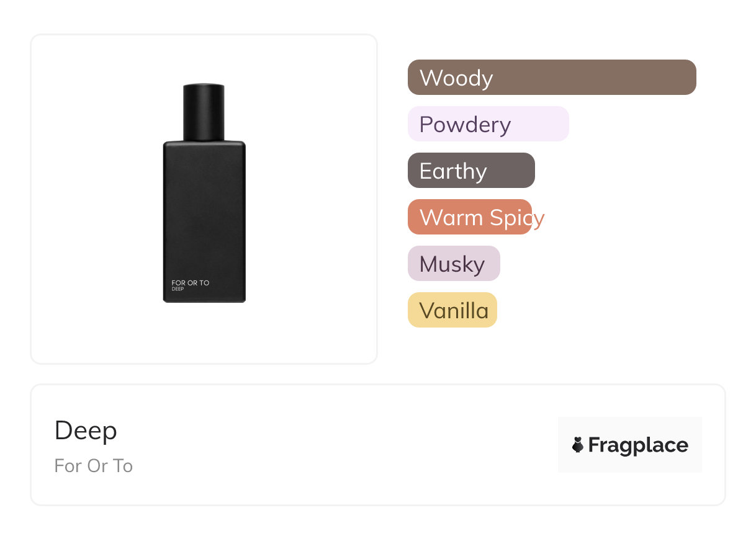Select the Powdery accord bar
This screenshot has height=536, width=756.
pos(488,124)
